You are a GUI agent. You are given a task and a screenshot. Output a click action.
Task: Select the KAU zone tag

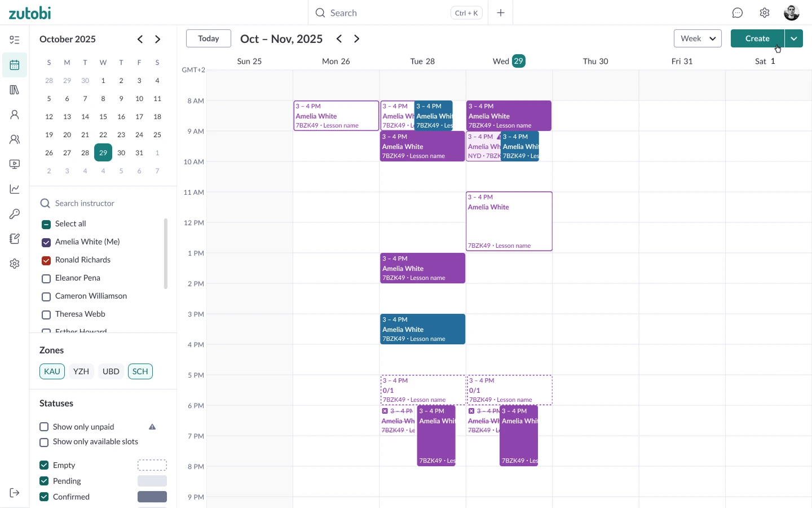point(52,371)
